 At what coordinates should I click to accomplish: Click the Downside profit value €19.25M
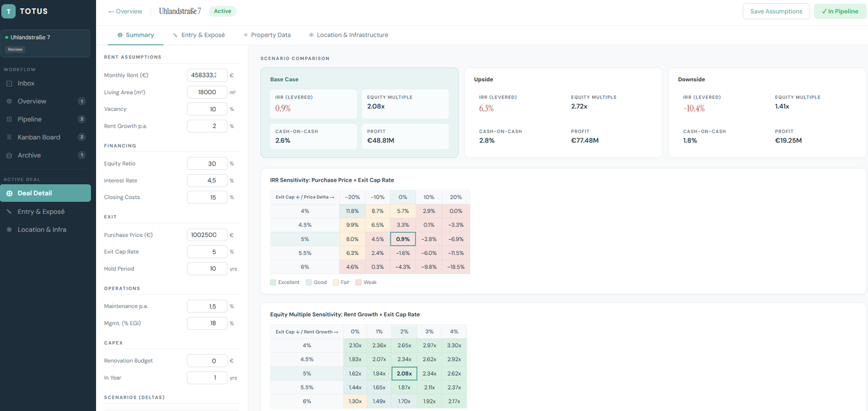click(789, 141)
